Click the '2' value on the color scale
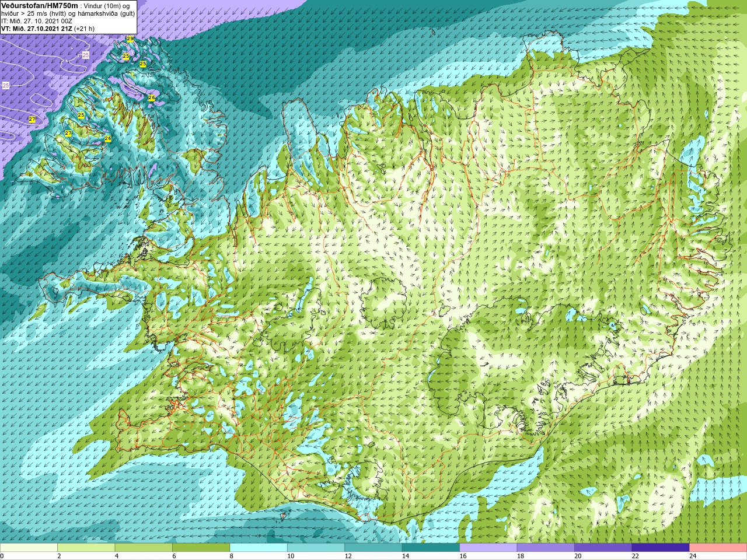Screen dimensions: 747x560 [x=60, y=556]
